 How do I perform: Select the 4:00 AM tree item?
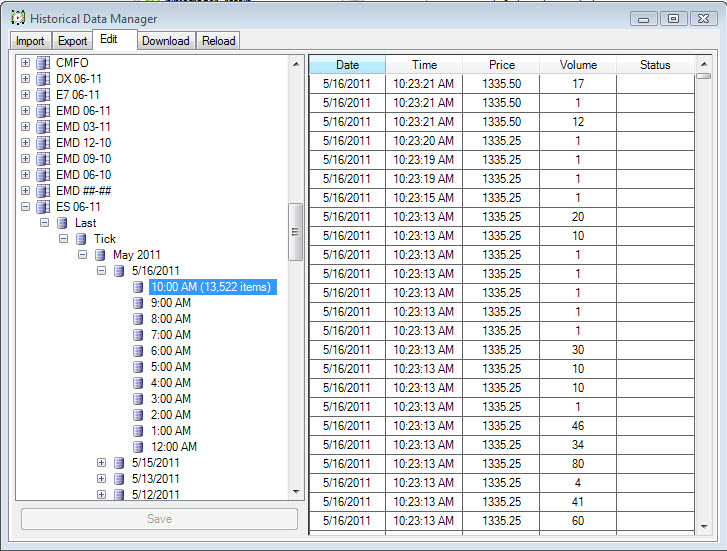[x=171, y=383]
